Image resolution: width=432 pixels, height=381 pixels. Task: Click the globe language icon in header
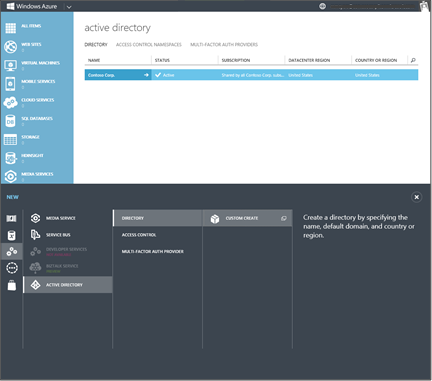[322, 6]
